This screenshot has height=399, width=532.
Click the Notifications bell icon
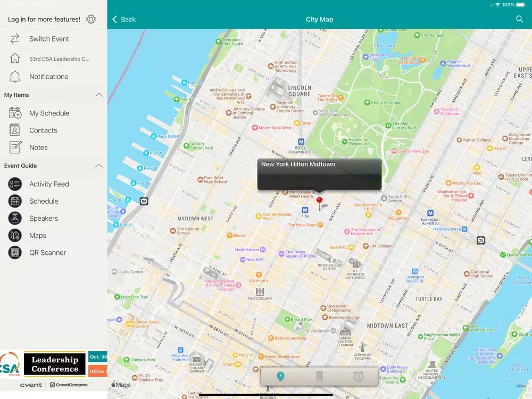[x=15, y=77]
